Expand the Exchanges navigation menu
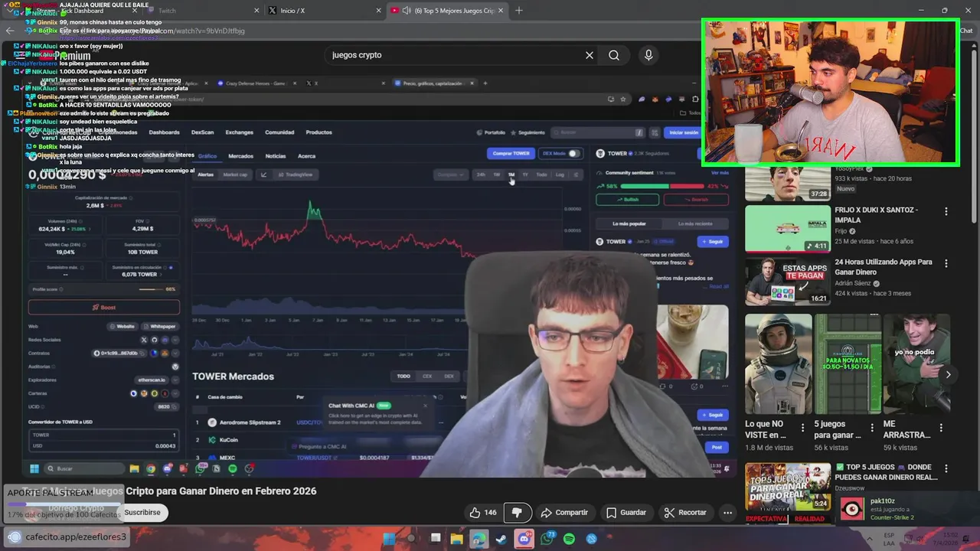Image resolution: width=980 pixels, height=551 pixels. pyautogui.click(x=239, y=132)
